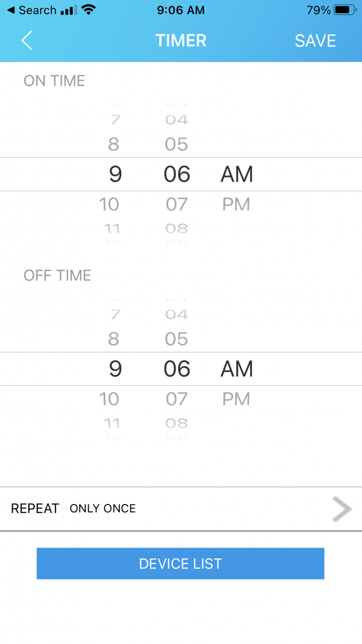362x644 pixels.
Task: Tap the battery icon in status bar
Action: [345, 10]
